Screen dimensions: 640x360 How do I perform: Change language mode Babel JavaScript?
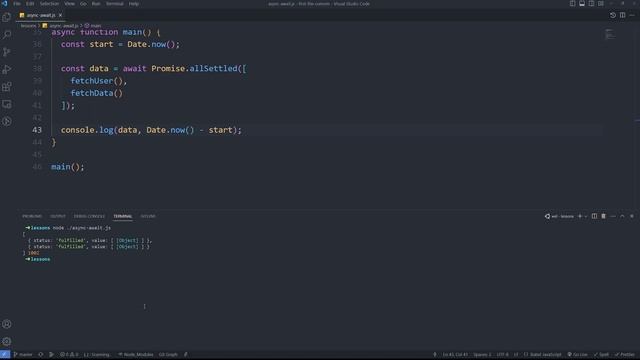(543, 355)
